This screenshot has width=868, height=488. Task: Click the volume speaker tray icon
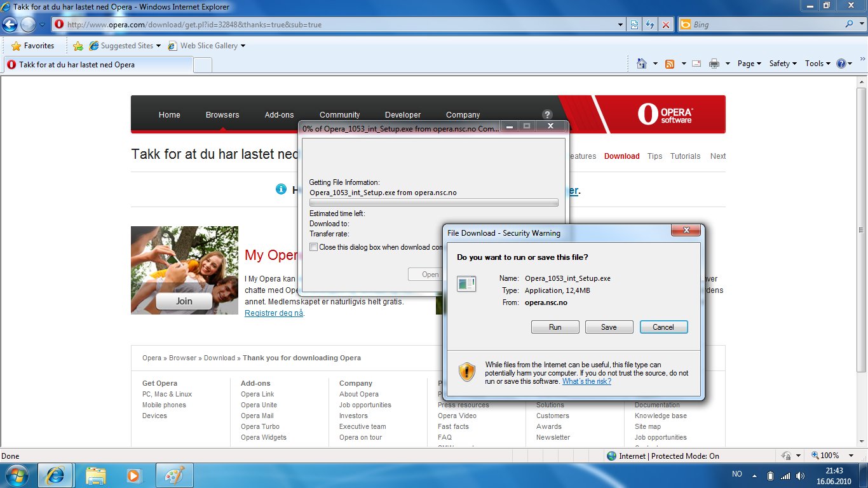801,475
